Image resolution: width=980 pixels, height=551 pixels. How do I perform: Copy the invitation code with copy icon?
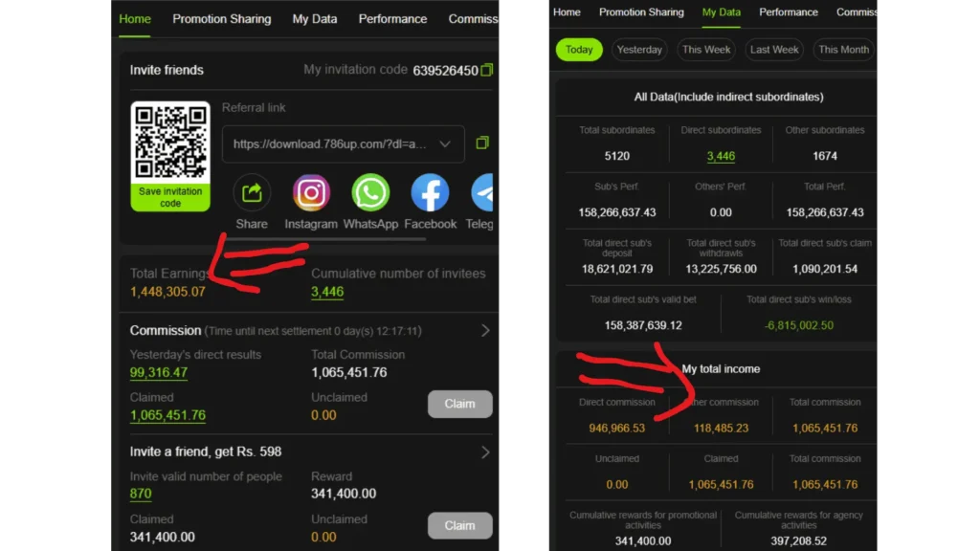(487, 70)
